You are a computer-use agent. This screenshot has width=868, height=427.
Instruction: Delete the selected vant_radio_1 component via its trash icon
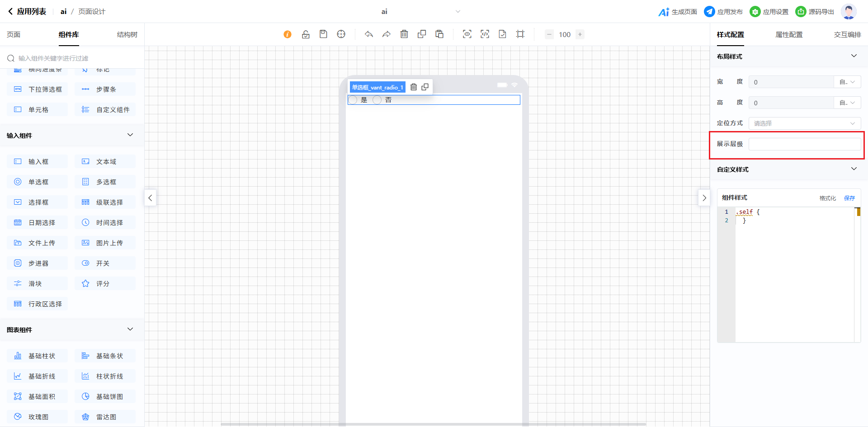coord(413,87)
